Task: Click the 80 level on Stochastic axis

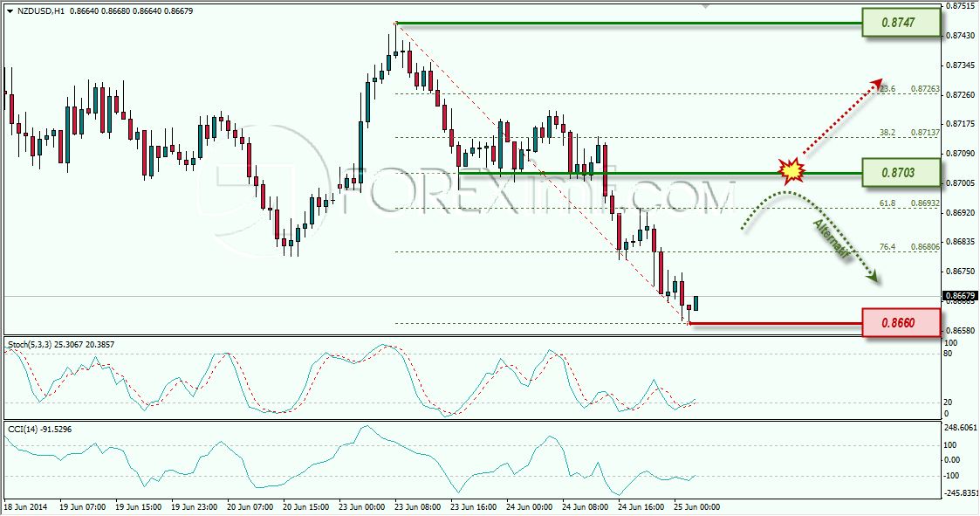Action: (x=948, y=354)
